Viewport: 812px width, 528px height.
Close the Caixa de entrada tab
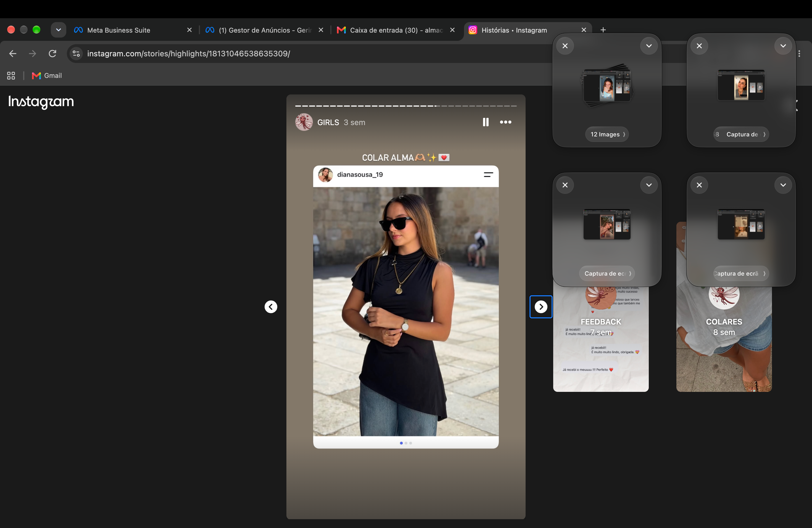click(x=452, y=30)
